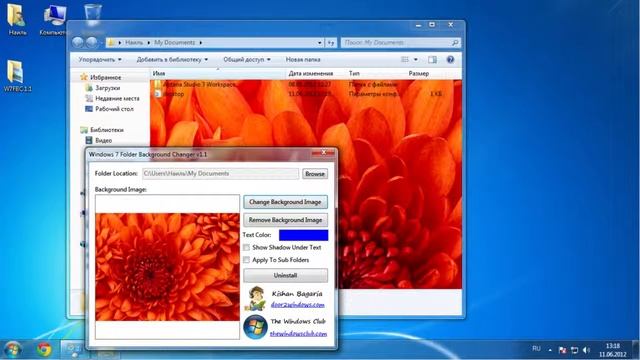Open Explorer help question mark icon
The image size is (640, 360).
point(450,60)
